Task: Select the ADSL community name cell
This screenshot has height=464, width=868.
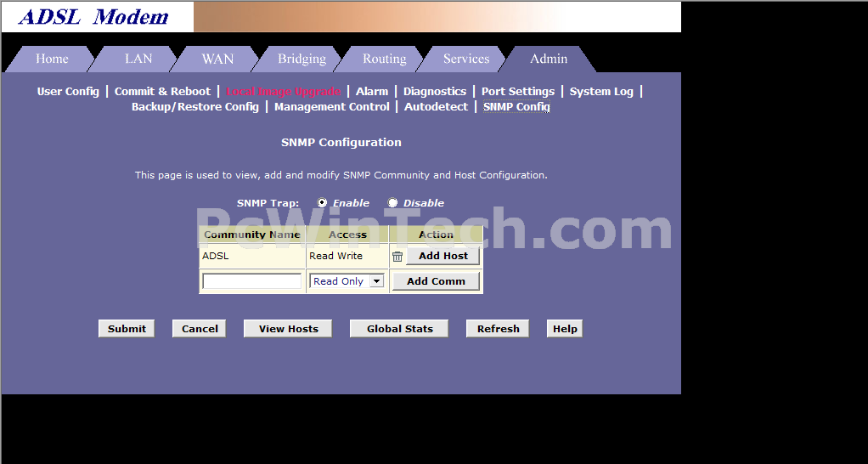Action: tap(252, 256)
